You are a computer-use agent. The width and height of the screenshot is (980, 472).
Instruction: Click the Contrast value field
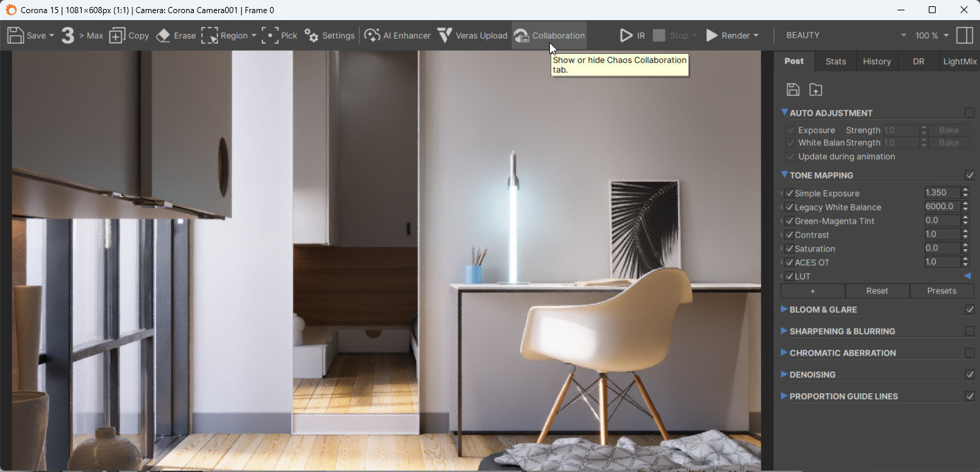tap(942, 235)
